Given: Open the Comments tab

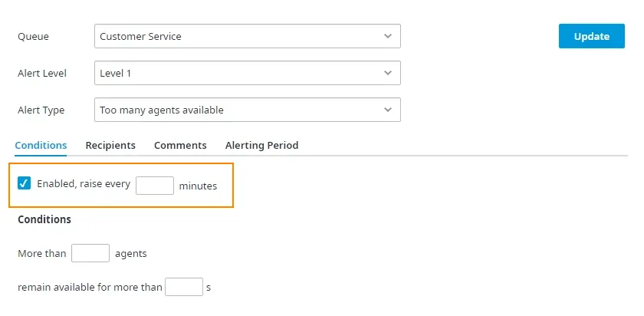Looking at the screenshot, I should pyautogui.click(x=180, y=145).
